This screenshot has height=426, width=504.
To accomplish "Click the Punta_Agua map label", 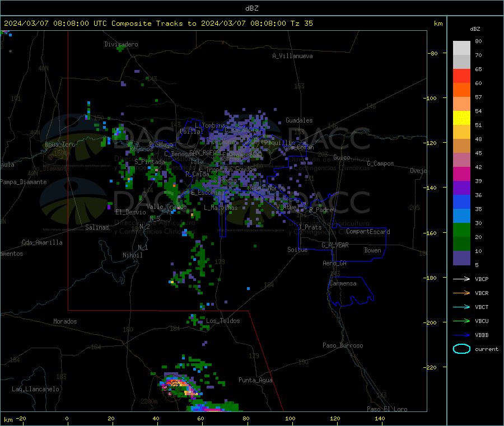I will tap(255, 380).
